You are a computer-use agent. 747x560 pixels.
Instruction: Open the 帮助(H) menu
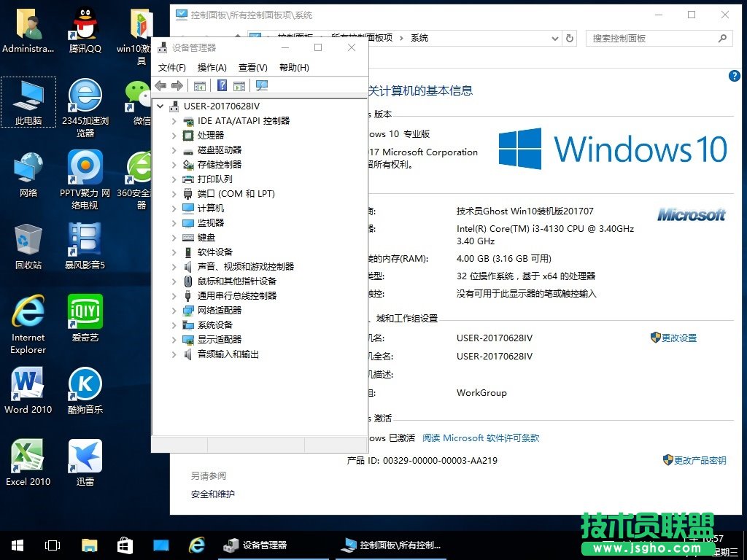coord(294,68)
